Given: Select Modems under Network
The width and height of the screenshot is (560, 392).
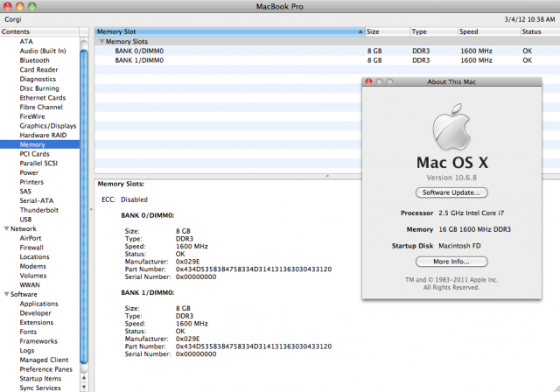Looking at the screenshot, I should click(x=33, y=266).
